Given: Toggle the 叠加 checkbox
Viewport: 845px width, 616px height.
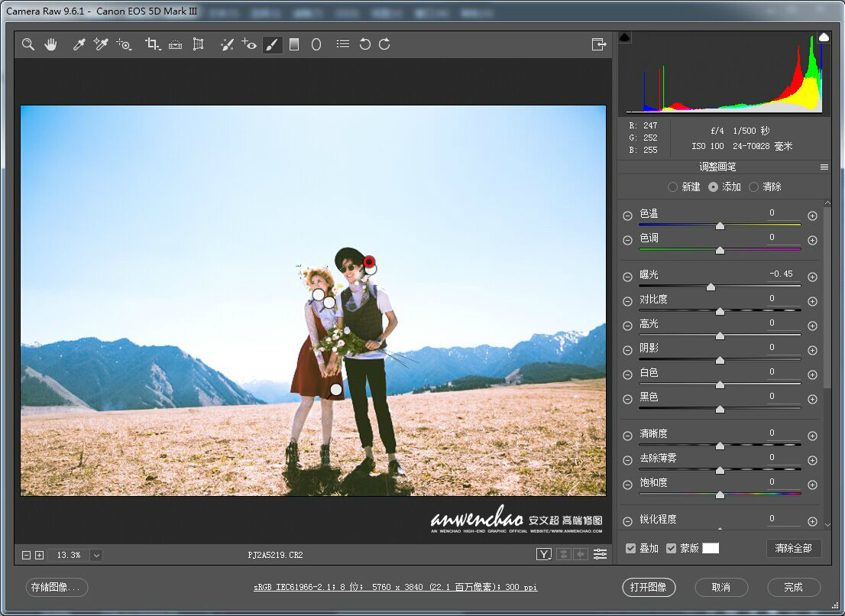Looking at the screenshot, I should tap(630, 549).
